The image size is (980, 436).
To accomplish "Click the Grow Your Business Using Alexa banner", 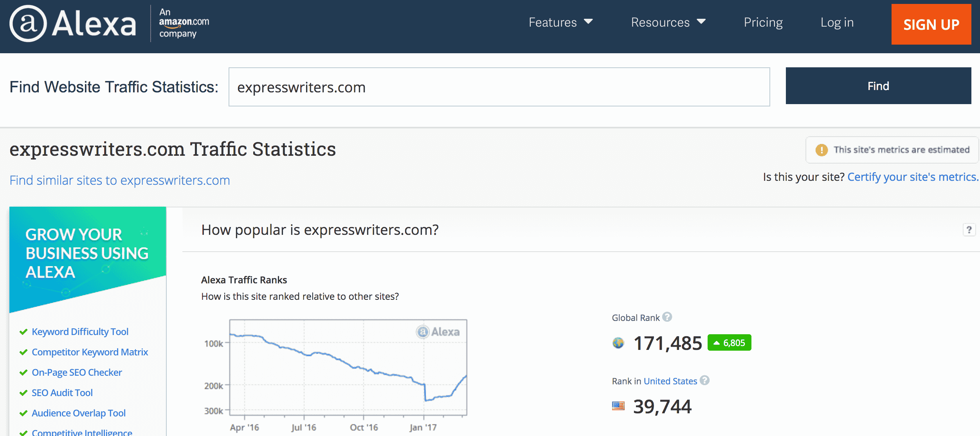I will [88, 260].
